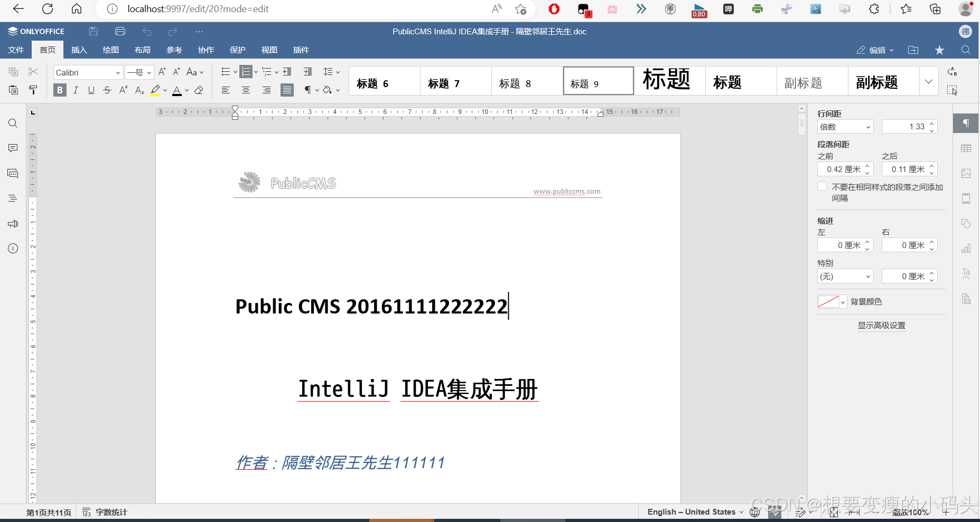The width and height of the screenshot is (980, 522).
Task: Click the Save icon
Action: [x=94, y=31]
